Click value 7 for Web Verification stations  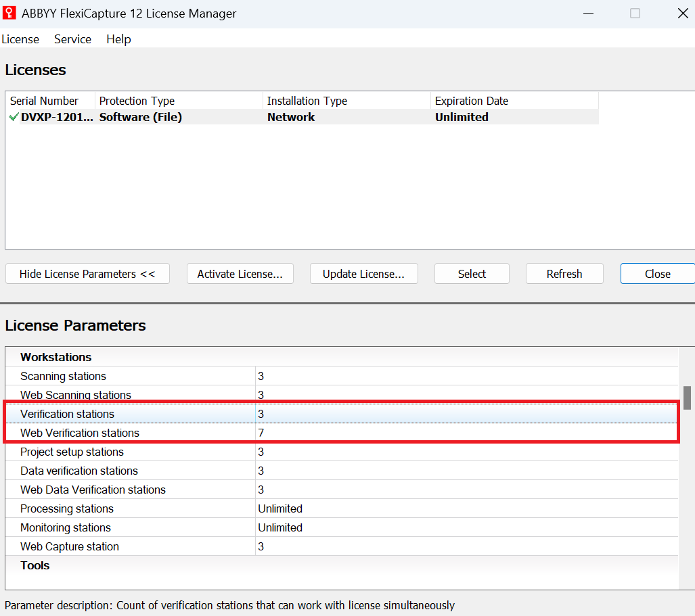click(261, 433)
